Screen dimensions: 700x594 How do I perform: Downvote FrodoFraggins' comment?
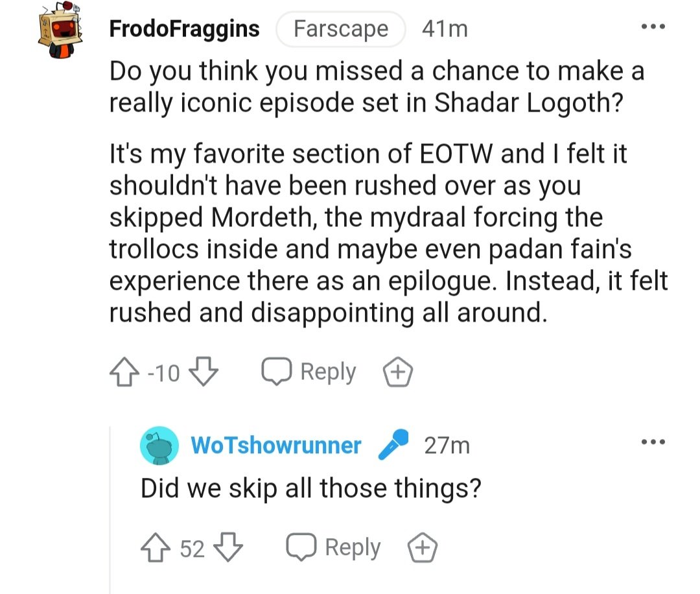coord(205,372)
